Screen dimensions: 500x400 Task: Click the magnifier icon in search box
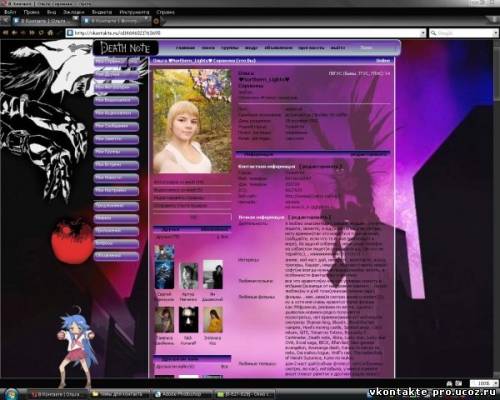point(433,33)
